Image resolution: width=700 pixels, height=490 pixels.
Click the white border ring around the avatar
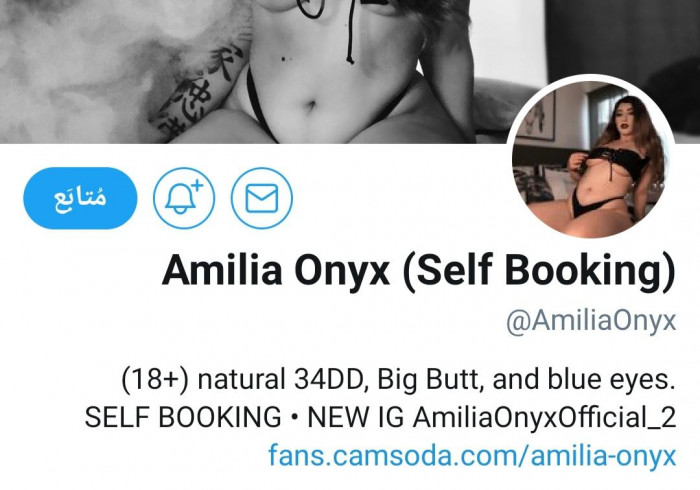[x=591, y=78]
